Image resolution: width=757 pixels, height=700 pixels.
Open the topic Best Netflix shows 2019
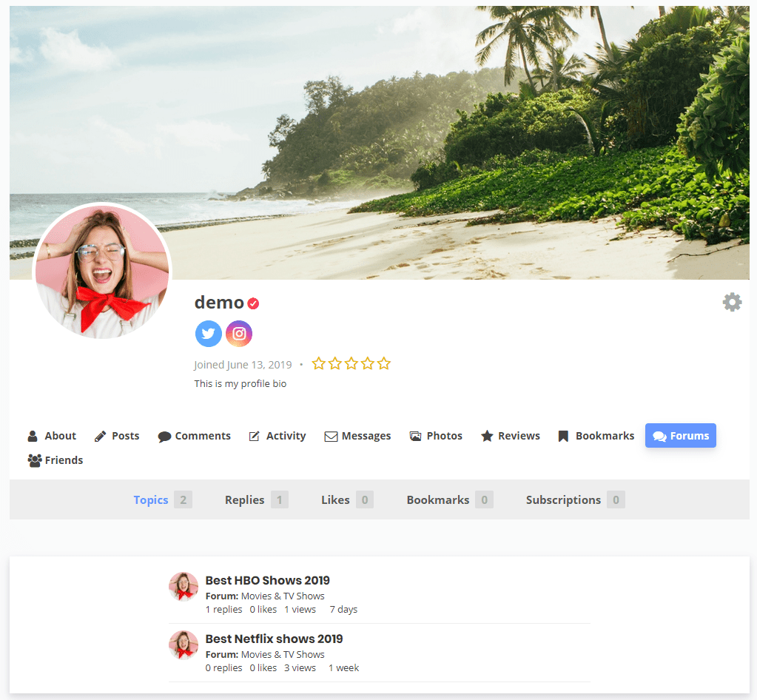click(275, 639)
